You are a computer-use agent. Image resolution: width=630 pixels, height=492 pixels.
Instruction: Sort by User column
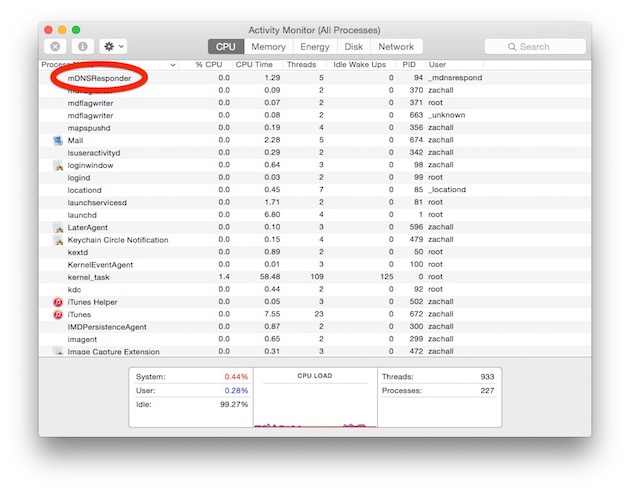click(437, 65)
